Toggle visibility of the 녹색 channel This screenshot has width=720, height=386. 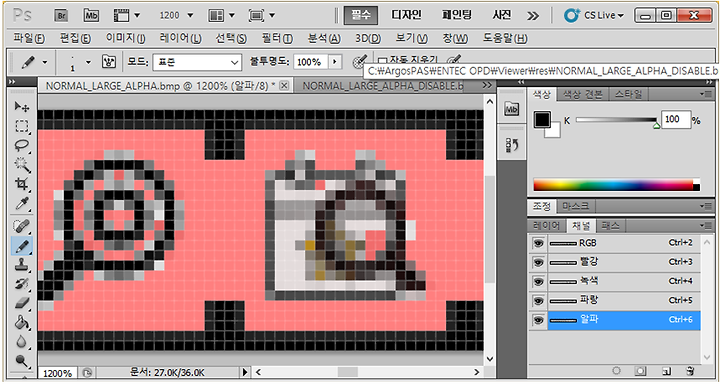(538, 281)
